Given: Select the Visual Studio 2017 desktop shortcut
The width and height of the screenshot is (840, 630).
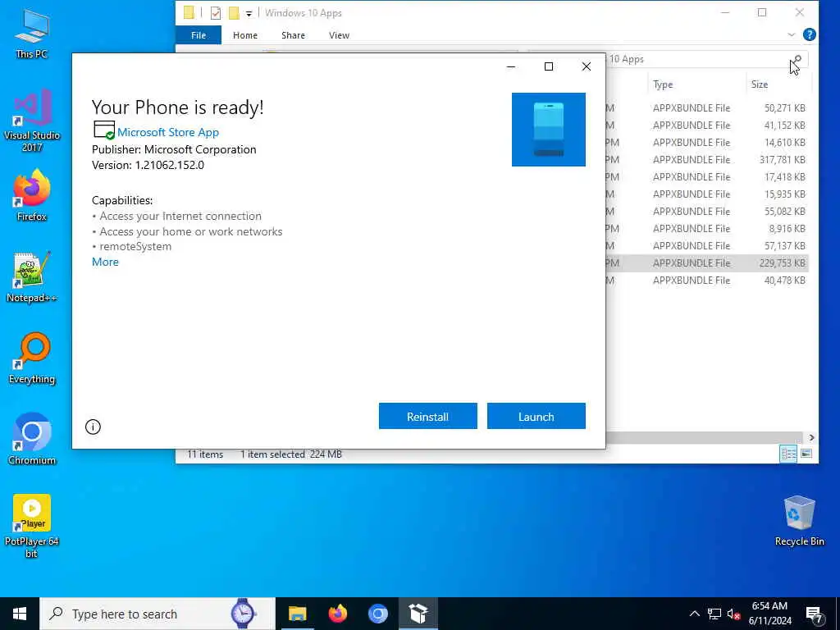Looking at the screenshot, I should click(x=32, y=121).
